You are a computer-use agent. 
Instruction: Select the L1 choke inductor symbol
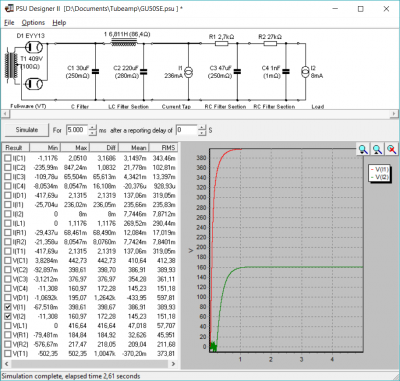click(124, 42)
